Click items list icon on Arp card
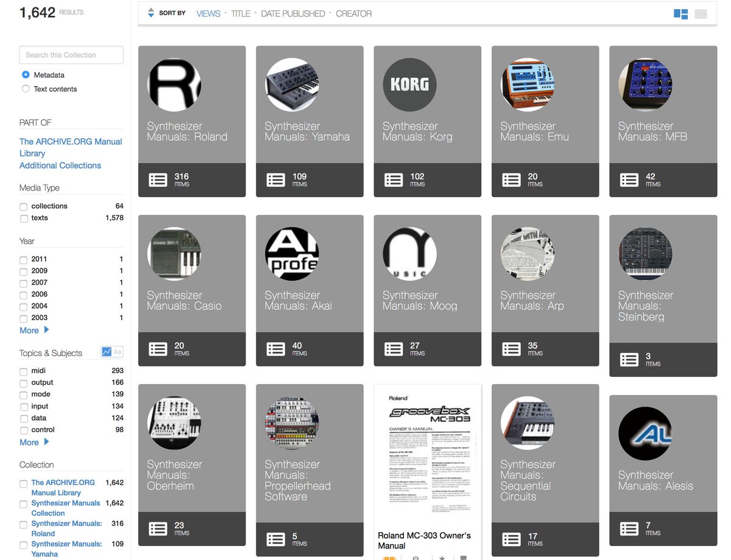Viewport: 731px width, 560px height. pyautogui.click(x=511, y=349)
